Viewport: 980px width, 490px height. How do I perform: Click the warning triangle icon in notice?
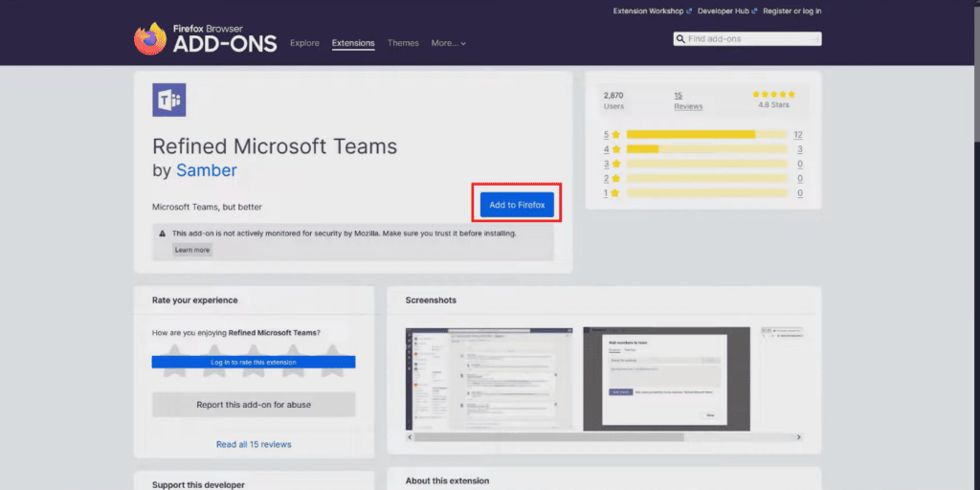point(163,234)
